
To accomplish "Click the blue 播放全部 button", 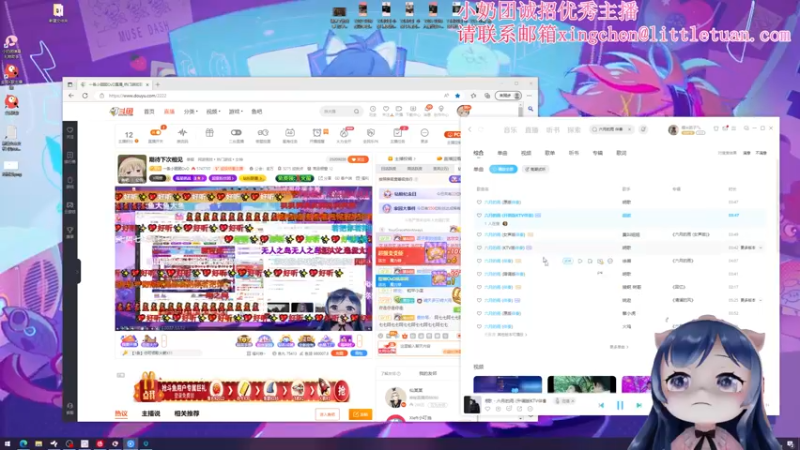I will click(503, 169).
